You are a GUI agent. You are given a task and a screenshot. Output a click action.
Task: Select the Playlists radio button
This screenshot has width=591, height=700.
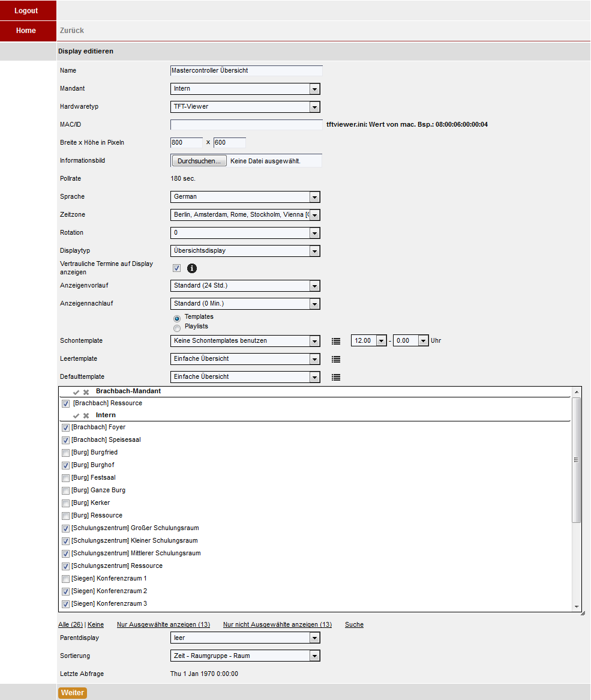[x=177, y=328]
